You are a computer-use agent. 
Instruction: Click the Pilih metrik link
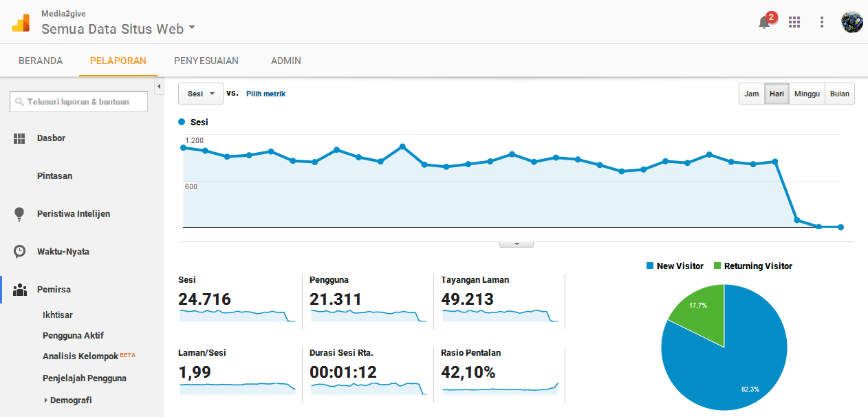(x=265, y=94)
